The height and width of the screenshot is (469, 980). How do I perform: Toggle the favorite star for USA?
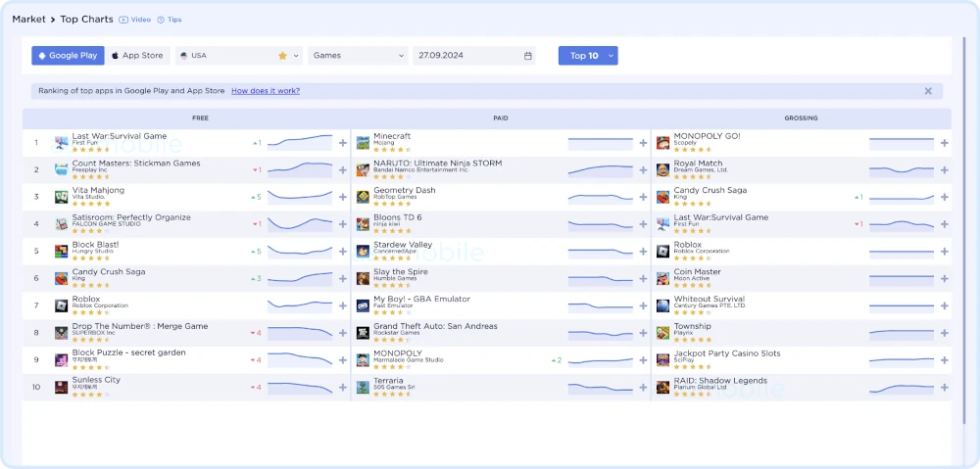point(282,56)
